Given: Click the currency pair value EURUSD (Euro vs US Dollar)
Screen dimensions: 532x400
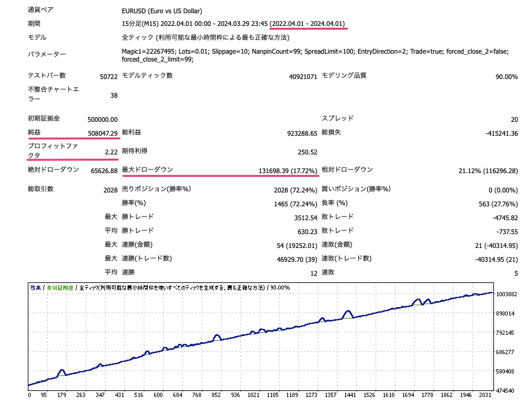Looking at the screenshot, I should (x=162, y=11).
